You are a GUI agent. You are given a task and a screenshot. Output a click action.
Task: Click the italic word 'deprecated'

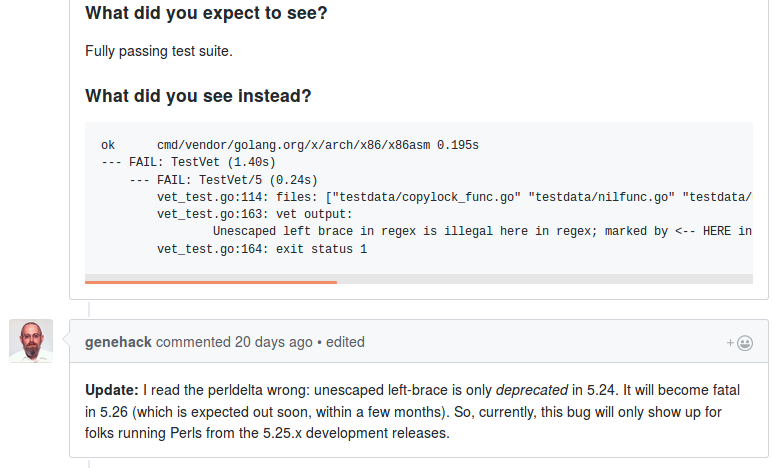[x=533, y=389]
